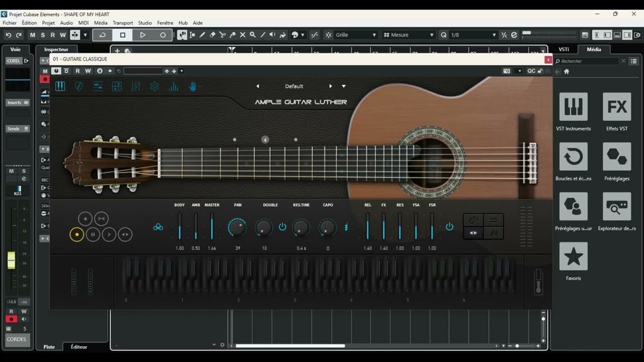Open the Ample Guitar main keyboard panel
The height and width of the screenshot is (362, 644).
click(x=60, y=86)
